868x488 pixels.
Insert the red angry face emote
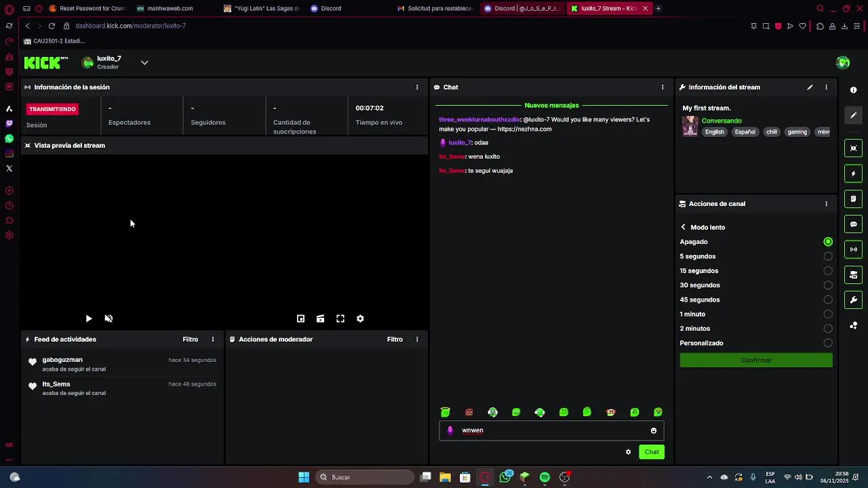(x=469, y=412)
